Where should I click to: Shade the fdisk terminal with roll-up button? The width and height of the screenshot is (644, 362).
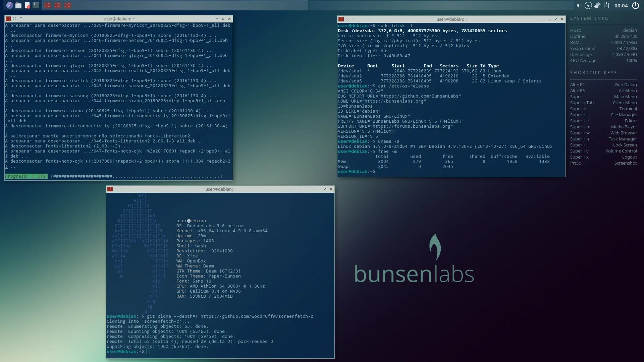[x=354, y=18]
